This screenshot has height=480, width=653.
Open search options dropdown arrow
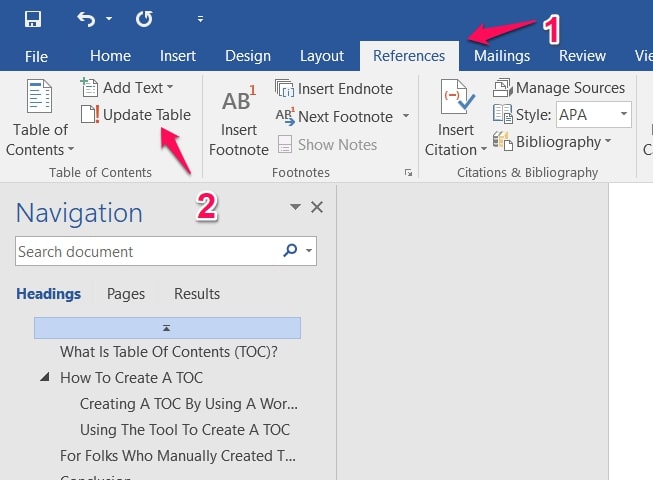click(x=309, y=251)
